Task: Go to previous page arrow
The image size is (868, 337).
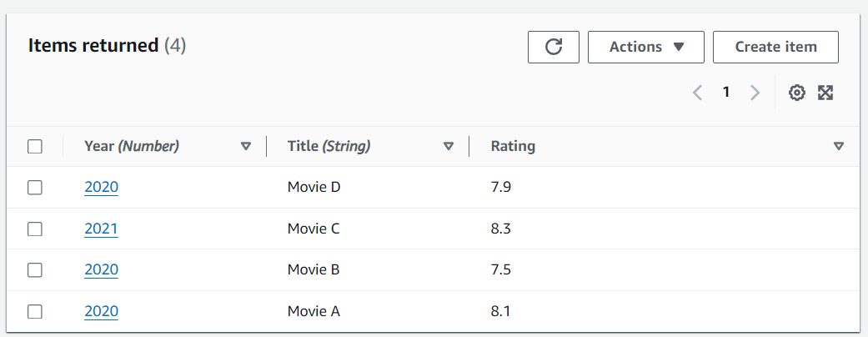Action: click(x=698, y=93)
